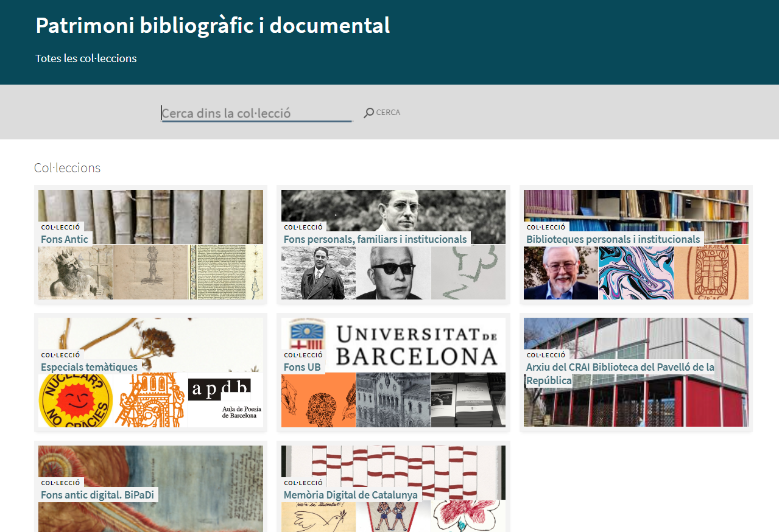Open Fons antic digital. BiPaDi collection
Screen dimensions: 779x532
[97, 495]
